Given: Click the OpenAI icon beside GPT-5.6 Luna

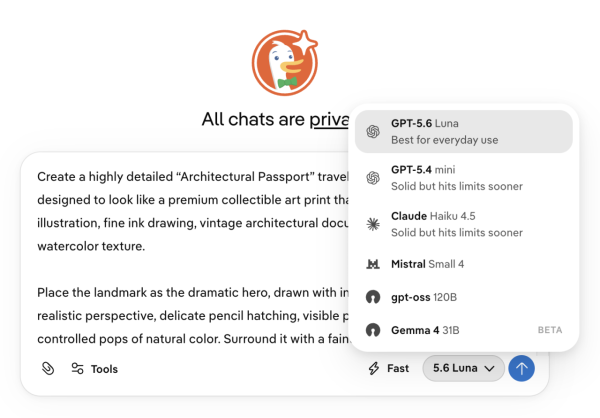Looking at the screenshot, I should coord(373,132).
